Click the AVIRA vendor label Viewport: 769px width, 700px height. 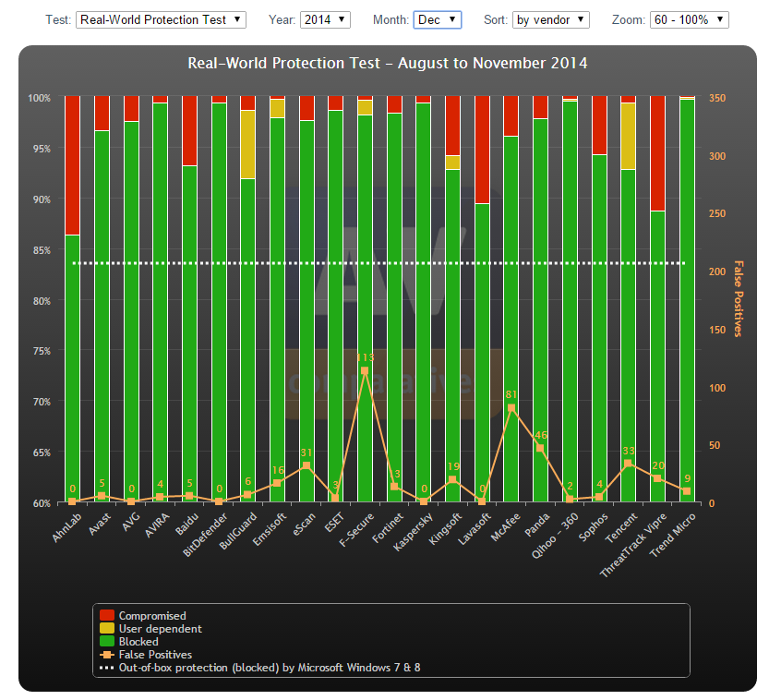point(157,525)
